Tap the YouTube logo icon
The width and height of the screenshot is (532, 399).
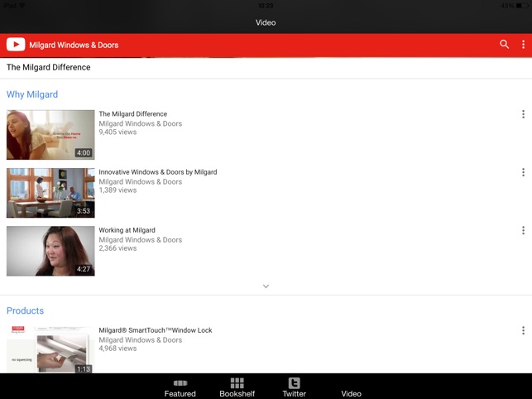point(16,45)
